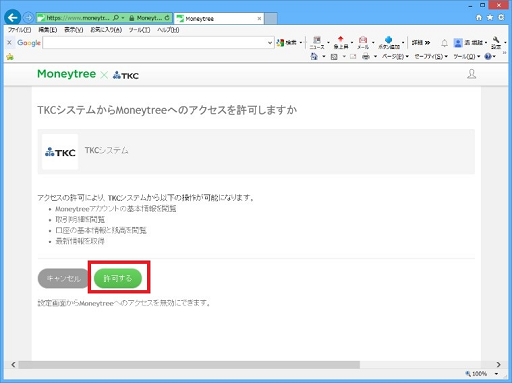The image size is (512, 383).
Task: Open the Favorites (お気に入り) menu
Action: point(106,30)
